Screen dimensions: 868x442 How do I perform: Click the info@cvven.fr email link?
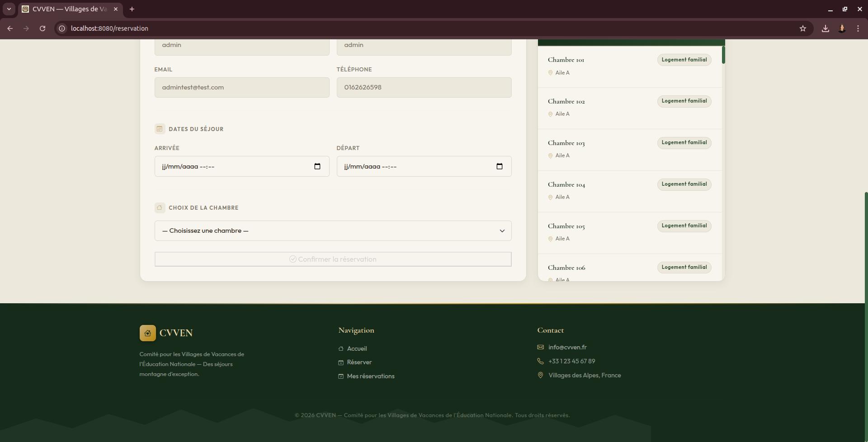567,347
